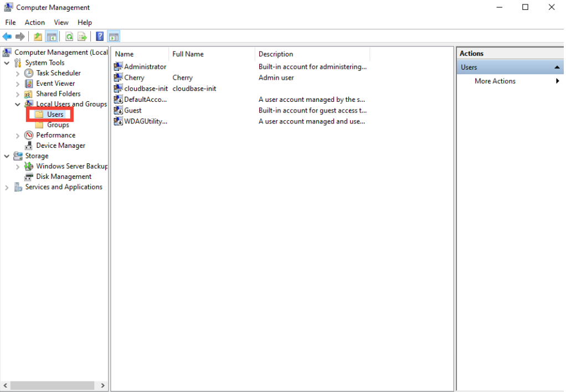Toggle the Show/Hide Action Pane button

coord(114,37)
